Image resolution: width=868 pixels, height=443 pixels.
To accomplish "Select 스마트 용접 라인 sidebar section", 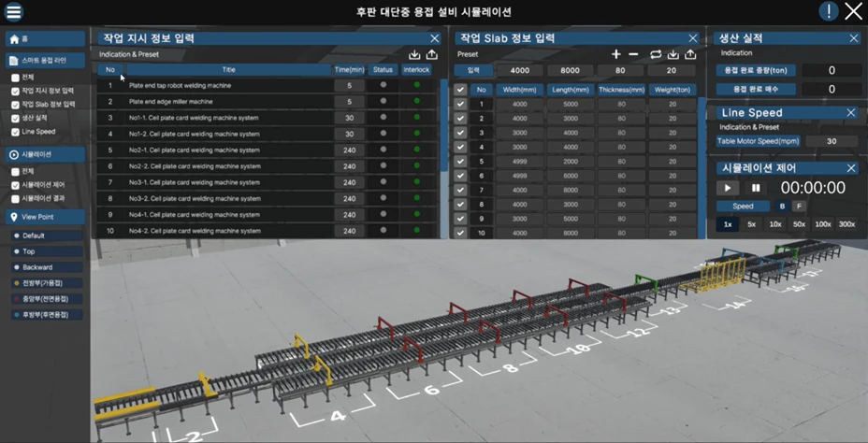I will (45, 61).
